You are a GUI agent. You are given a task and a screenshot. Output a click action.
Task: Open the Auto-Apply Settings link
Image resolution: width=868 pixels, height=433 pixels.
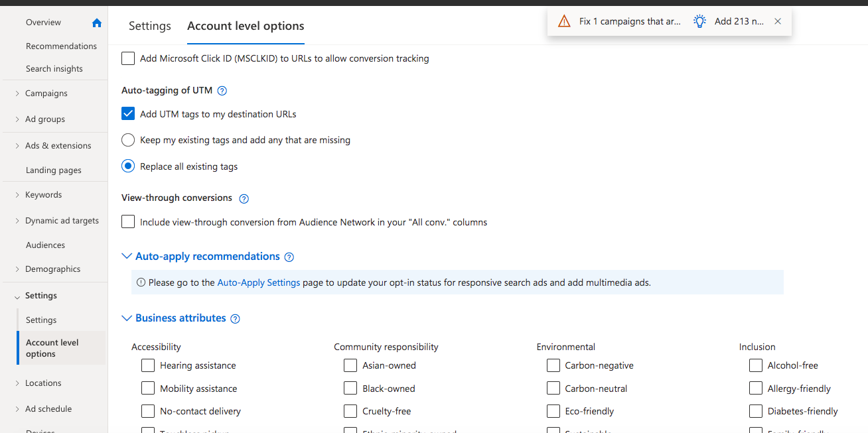[258, 282]
